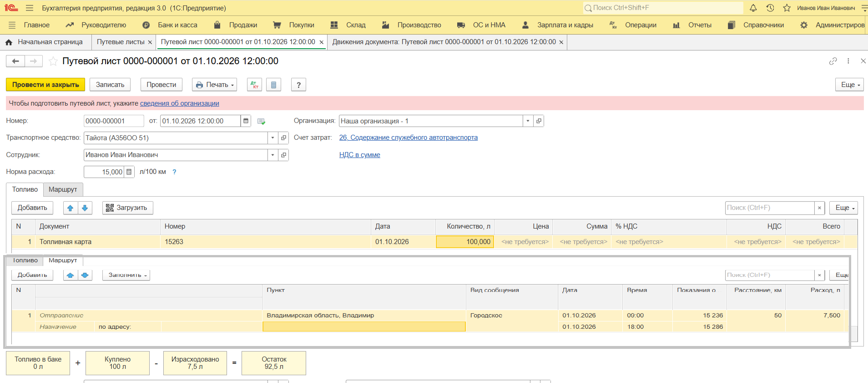Move fuel row up with arrow
Screen dimensions: 868x383
pyautogui.click(x=70, y=208)
